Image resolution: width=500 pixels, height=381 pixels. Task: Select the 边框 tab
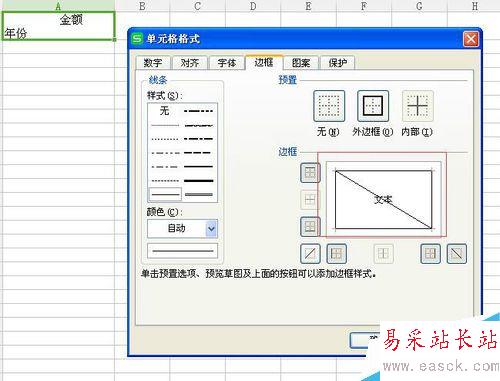pyautogui.click(x=264, y=62)
